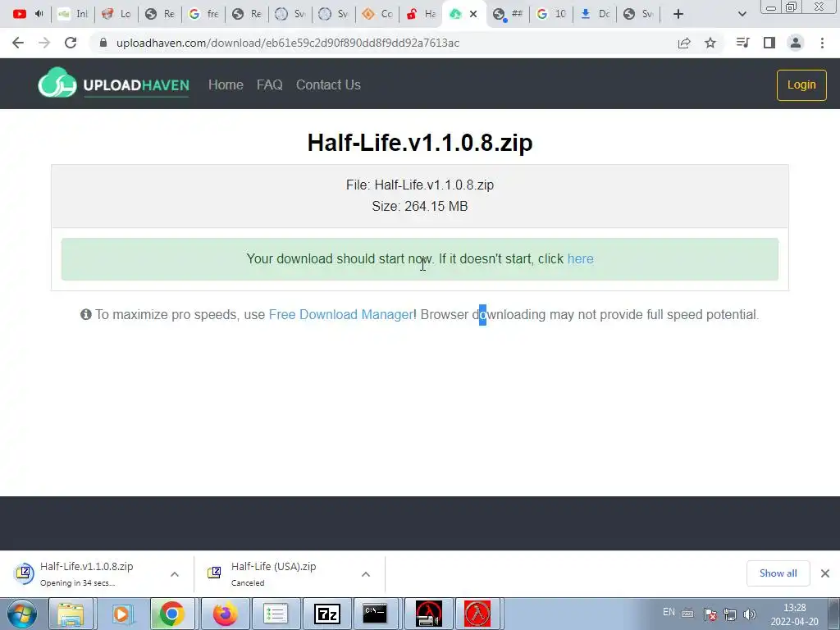Bookmark this page with the star icon
This screenshot has height=630, width=840.
click(x=710, y=43)
